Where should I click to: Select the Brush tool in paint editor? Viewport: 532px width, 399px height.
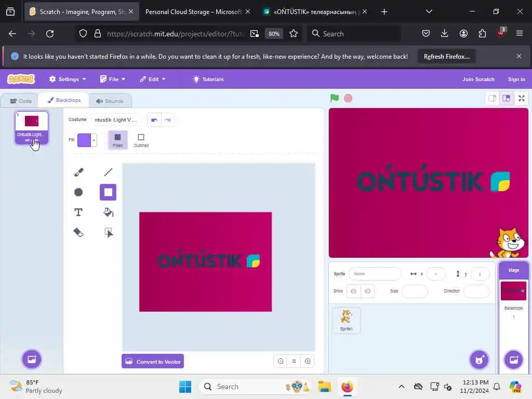point(78,172)
